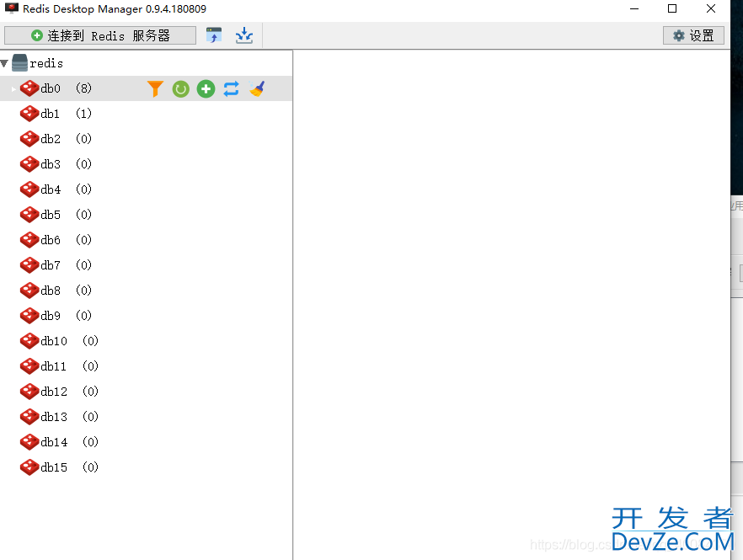743x560 pixels.
Task: Click the (8) key count of db0
Action: pos(84,88)
